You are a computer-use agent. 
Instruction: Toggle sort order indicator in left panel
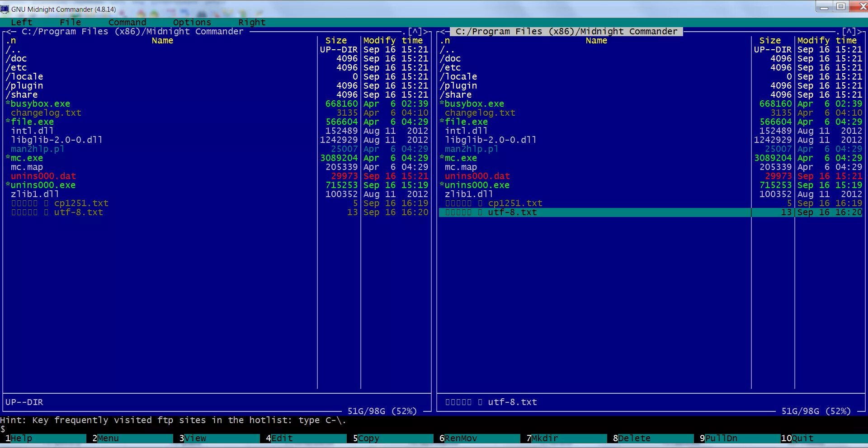(11, 41)
